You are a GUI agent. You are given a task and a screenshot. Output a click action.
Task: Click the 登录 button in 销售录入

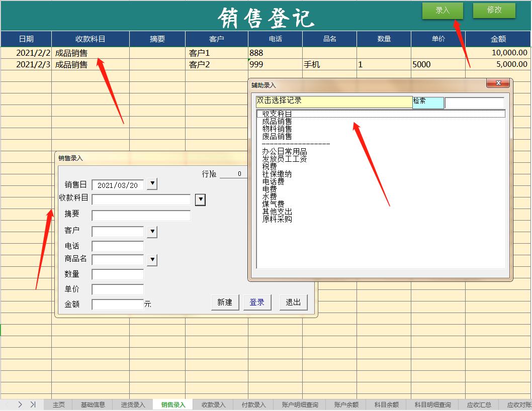[257, 302]
